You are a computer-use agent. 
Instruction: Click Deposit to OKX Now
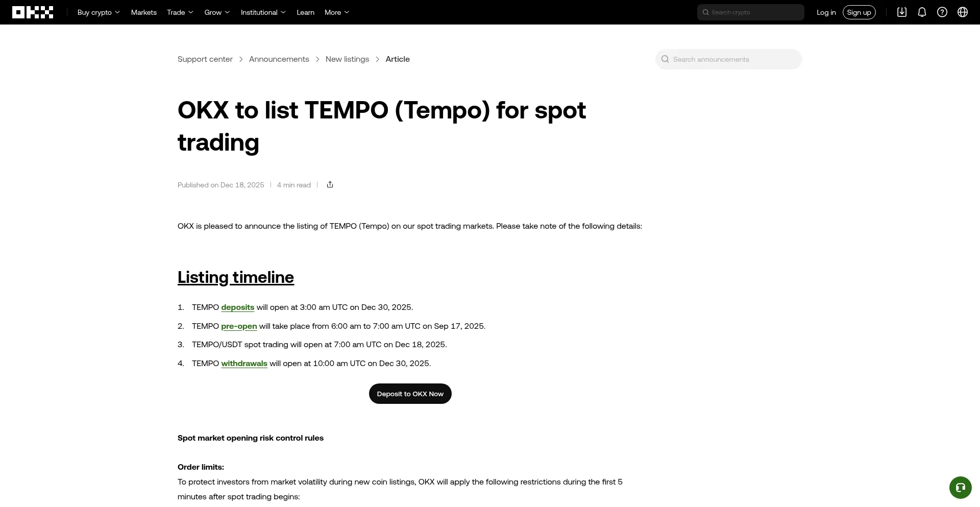coord(410,393)
